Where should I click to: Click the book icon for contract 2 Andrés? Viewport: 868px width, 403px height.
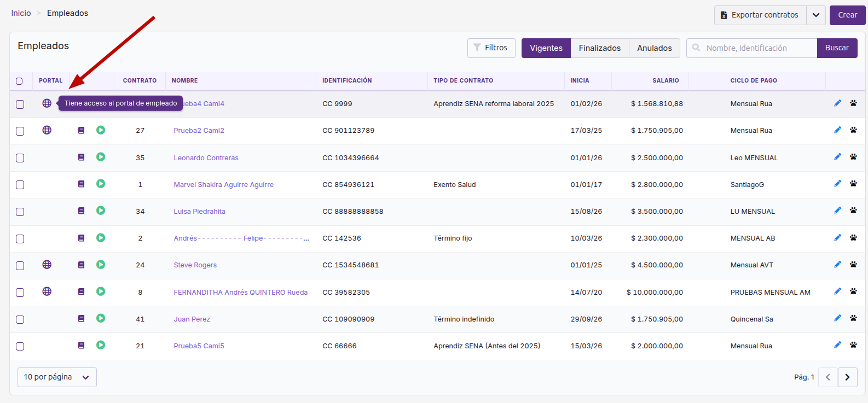(x=81, y=238)
